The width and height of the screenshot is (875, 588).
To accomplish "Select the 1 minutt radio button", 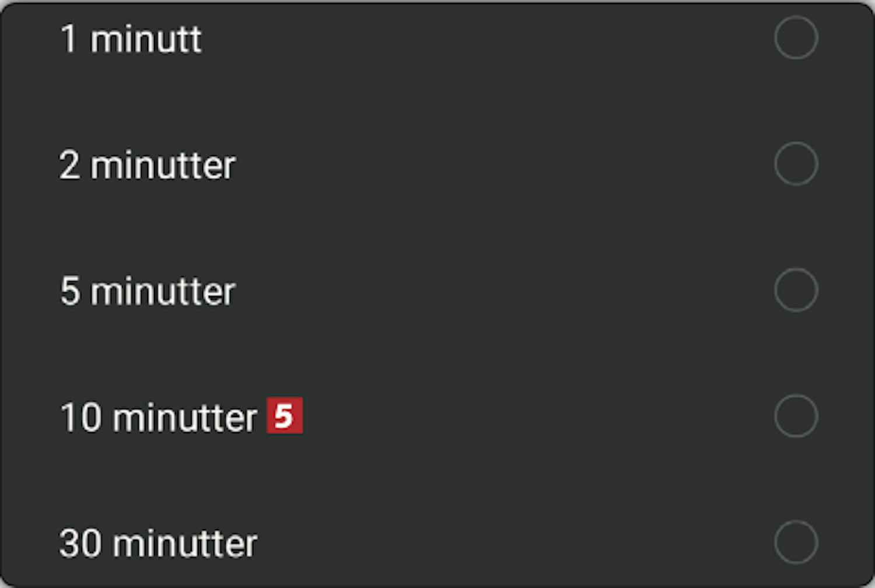I will click(x=796, y=37).
